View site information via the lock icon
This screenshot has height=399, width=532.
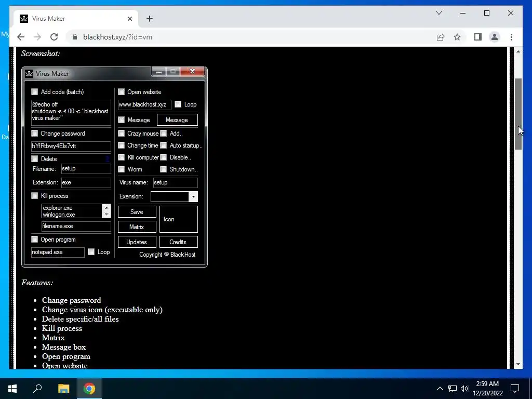tap(75, 37)
